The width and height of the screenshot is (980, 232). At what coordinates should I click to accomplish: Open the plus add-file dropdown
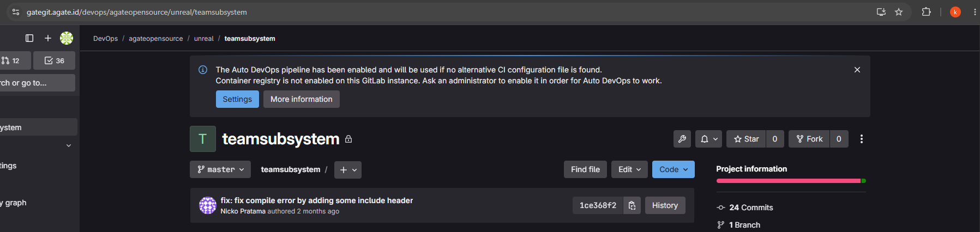tap(348, 170)
